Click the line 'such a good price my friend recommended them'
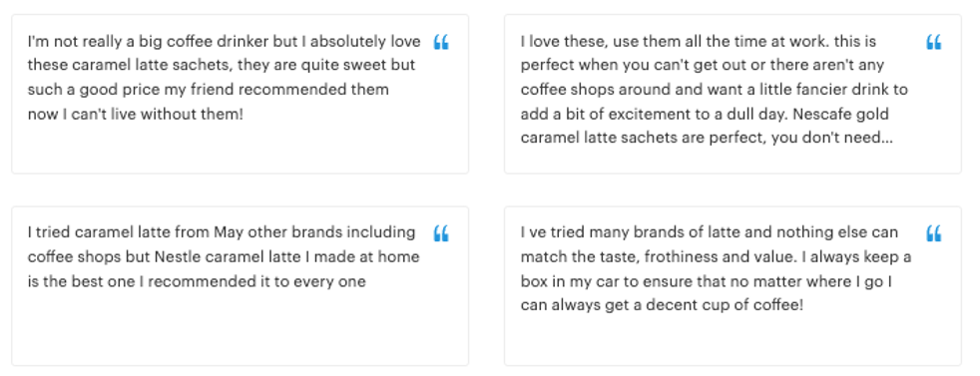This screenshot has height=376, width=980. tap(209, 90)
